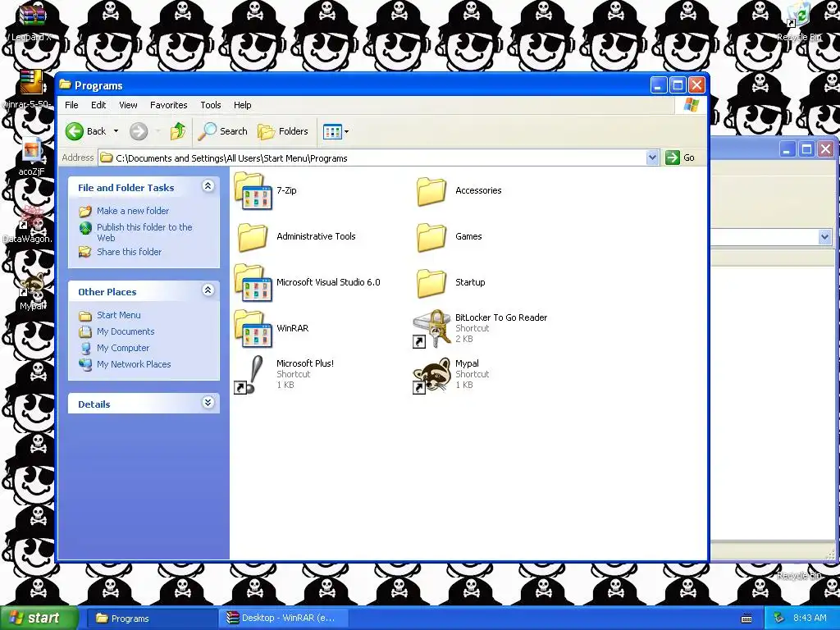Click the Start button
This screenshot has width=840, height=630.
click(38, 619)
